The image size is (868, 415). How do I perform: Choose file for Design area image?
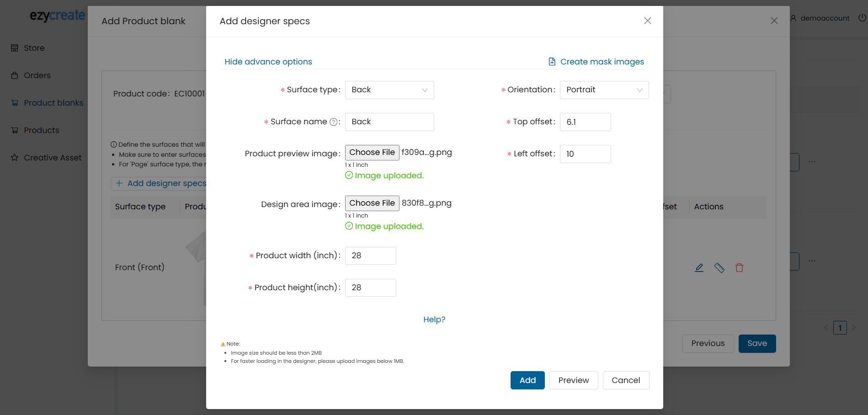pos(372,203)
